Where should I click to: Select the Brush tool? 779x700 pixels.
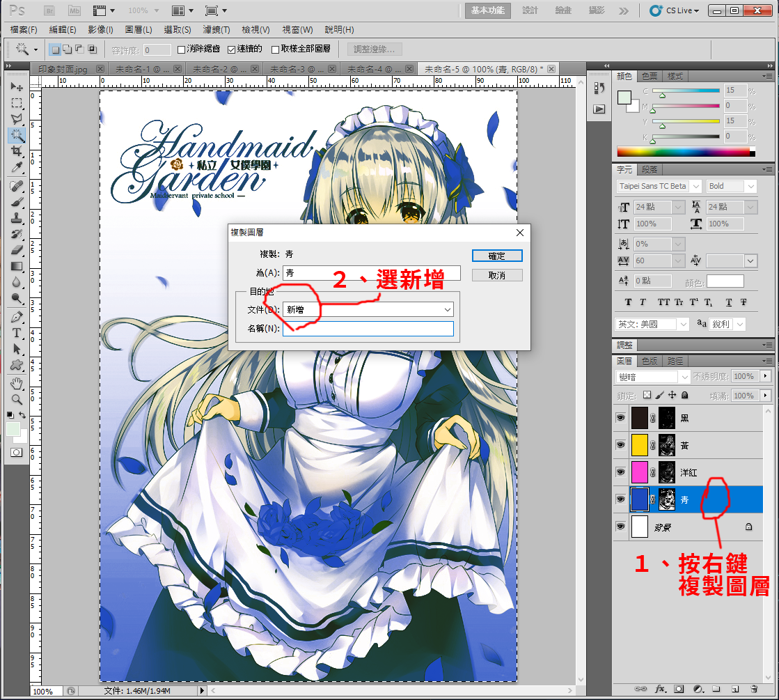click(x=17, y=202)
